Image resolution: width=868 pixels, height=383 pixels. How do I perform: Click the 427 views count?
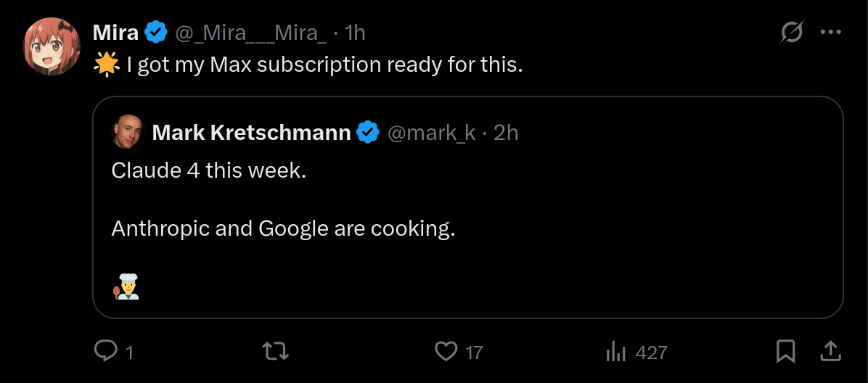click(651, 352)
